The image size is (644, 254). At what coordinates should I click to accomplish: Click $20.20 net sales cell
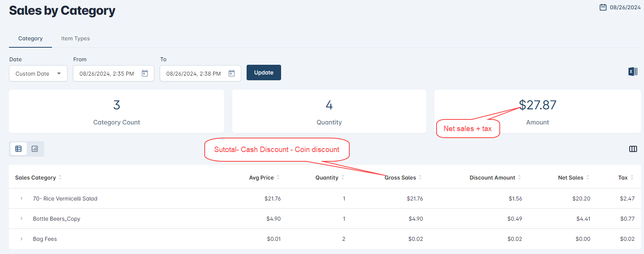click(581, 199)
